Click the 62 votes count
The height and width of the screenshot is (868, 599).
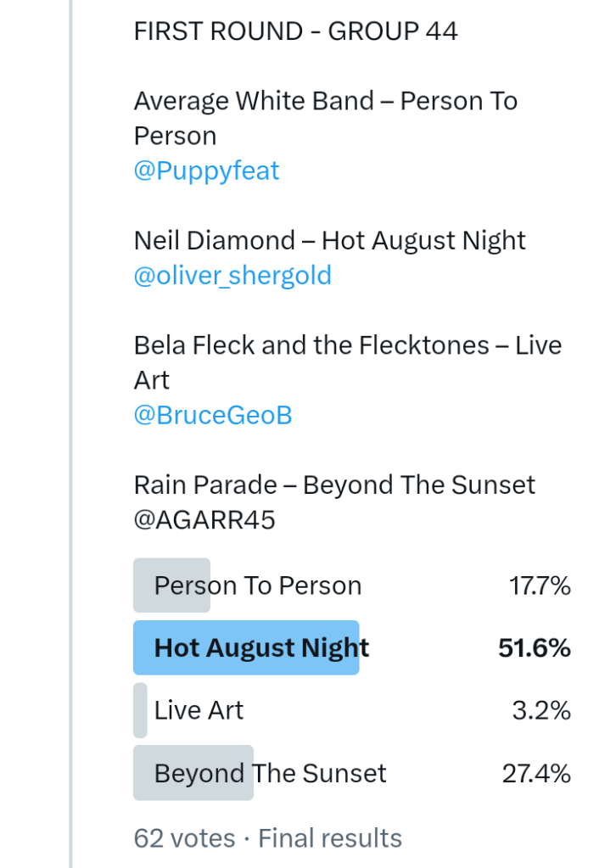pos(184,838)
